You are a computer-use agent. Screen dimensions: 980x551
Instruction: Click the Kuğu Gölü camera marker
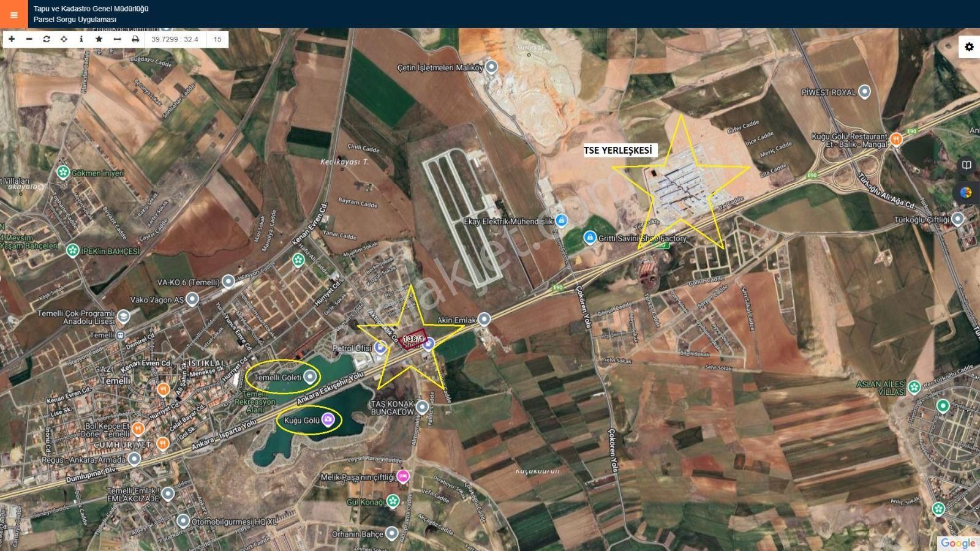[x=328, y=419]
